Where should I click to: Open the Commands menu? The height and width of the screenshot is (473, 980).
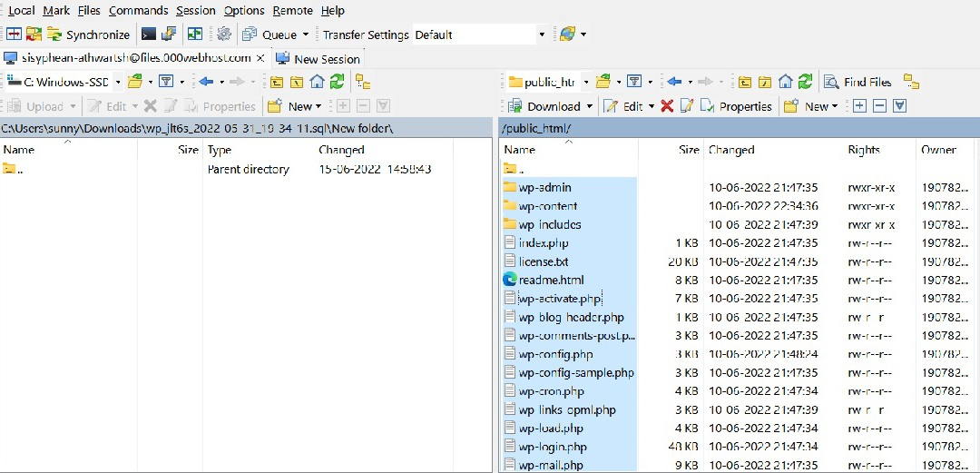pos(138,11)
